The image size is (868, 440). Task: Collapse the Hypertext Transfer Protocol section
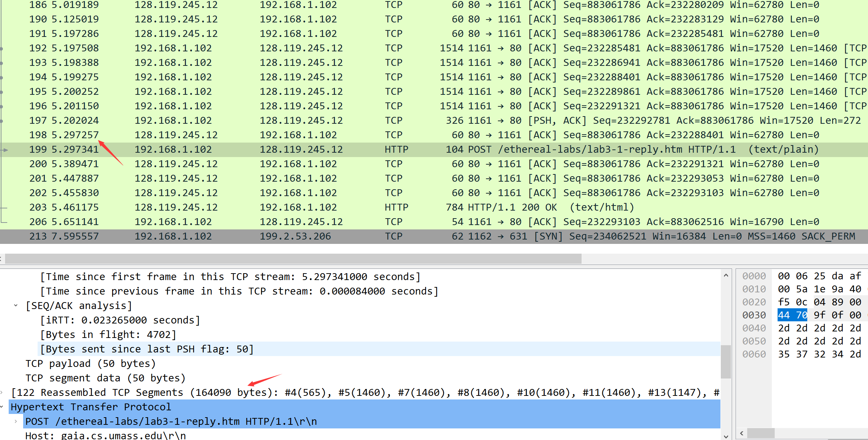pyautogui.click(x=2, y=407)
